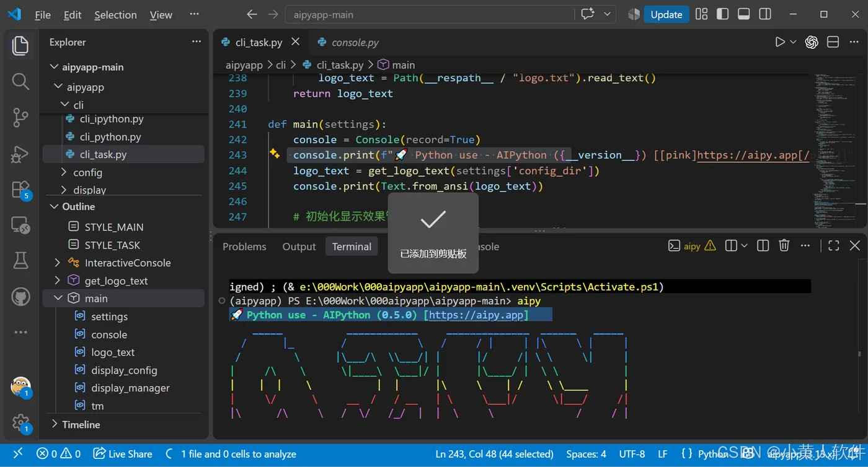Open the Copilot chat icon in title bar
Viewport: 868px width, 467px height.
coord(587,14)
